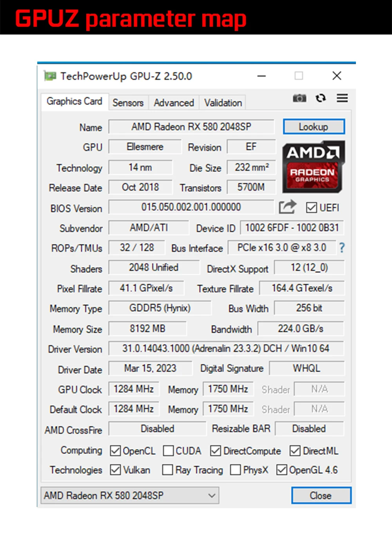Click the Driver Version value field
The height and width of the screenshot is (536, 392).
tap(226, 348)
